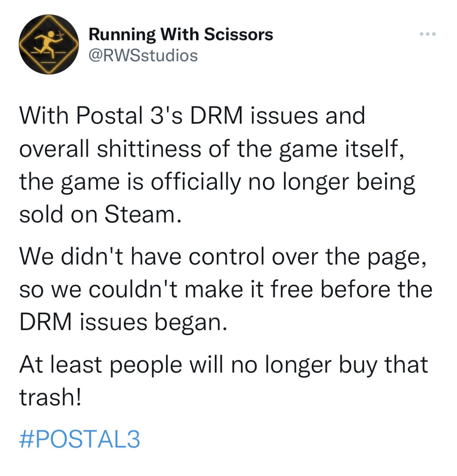Click "DRM issues began." in the second paragraph
Viewport: 457px width, 476px height.
pos(123,322)
